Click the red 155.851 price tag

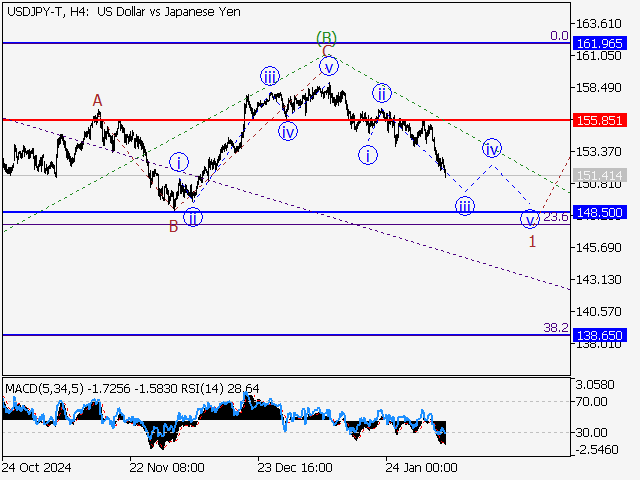pos(600,120)
